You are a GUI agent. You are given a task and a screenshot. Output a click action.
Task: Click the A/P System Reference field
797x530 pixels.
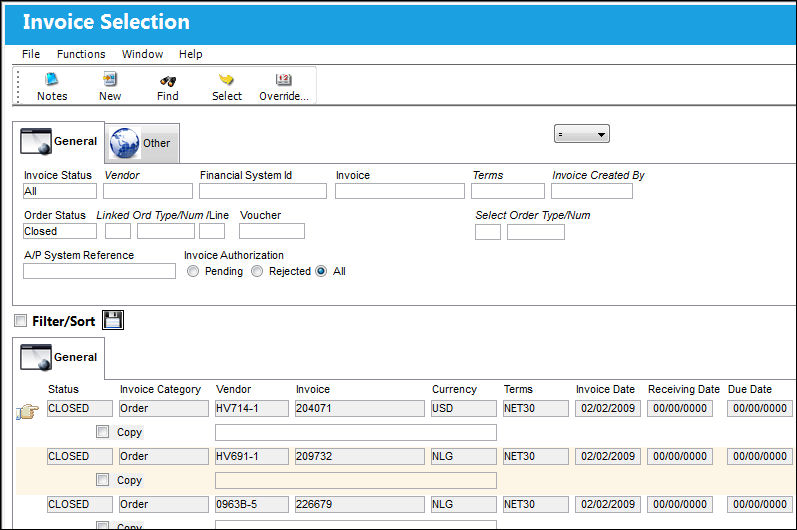(99, 271)
